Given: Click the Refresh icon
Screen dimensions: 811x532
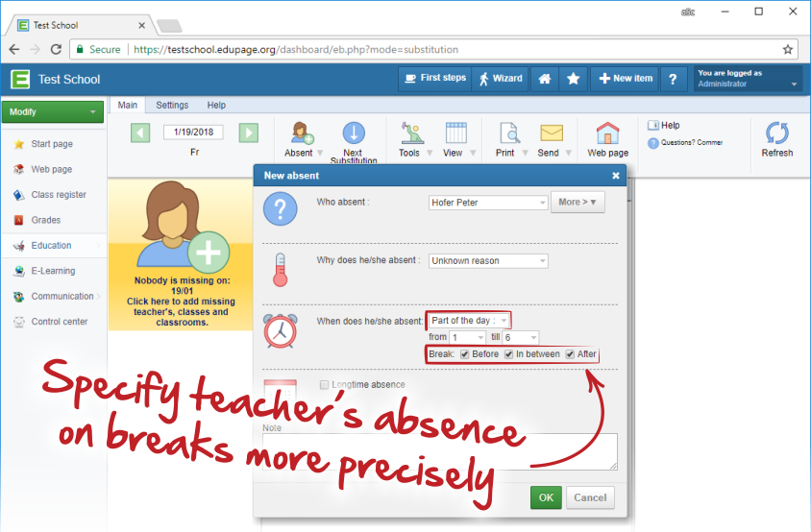Looking at the screenshot, I should click(776, 133).
